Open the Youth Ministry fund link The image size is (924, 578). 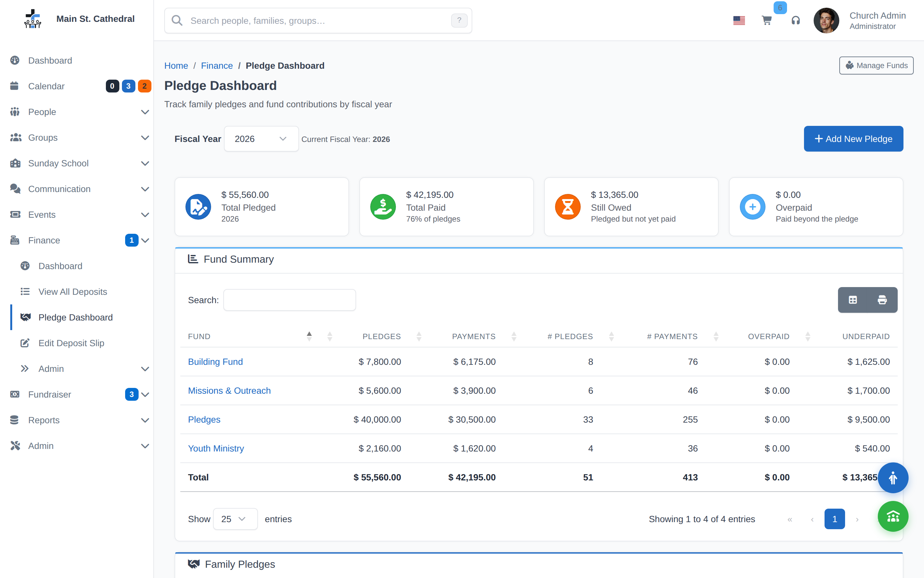coord(216,448)
